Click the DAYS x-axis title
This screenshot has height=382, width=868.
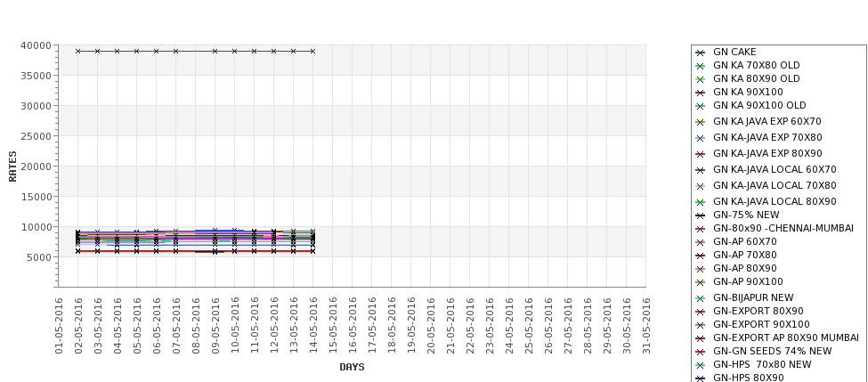[352, 367]
